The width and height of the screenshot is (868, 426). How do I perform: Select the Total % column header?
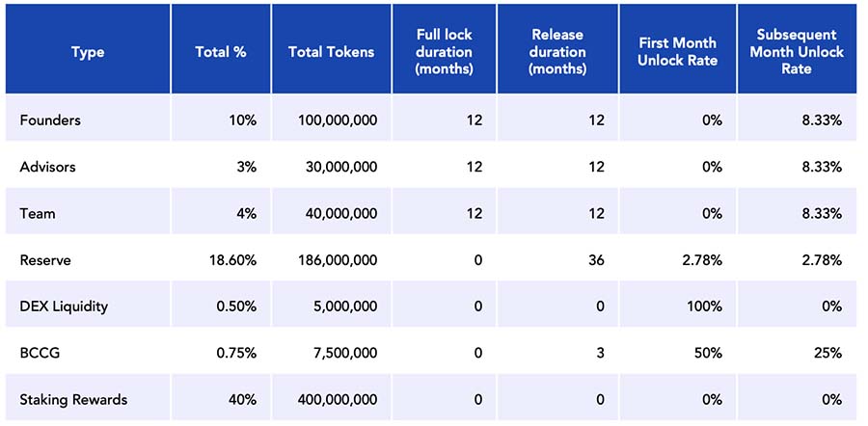[221, 52]
